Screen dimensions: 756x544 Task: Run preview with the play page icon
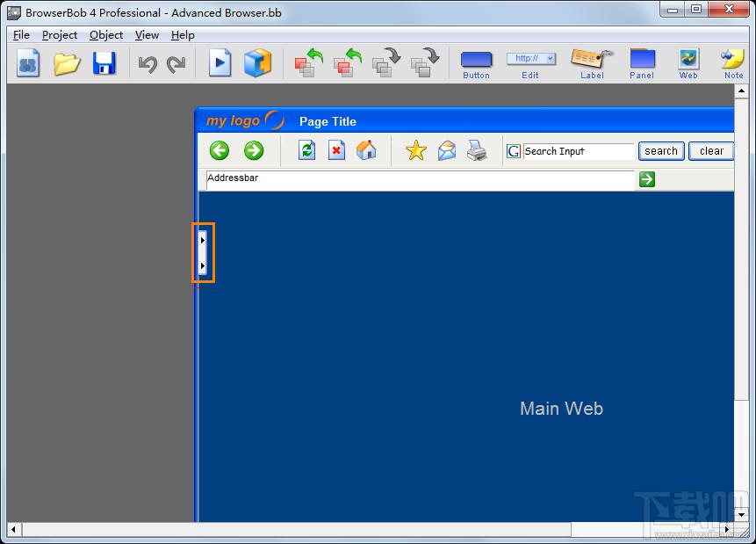220,62
